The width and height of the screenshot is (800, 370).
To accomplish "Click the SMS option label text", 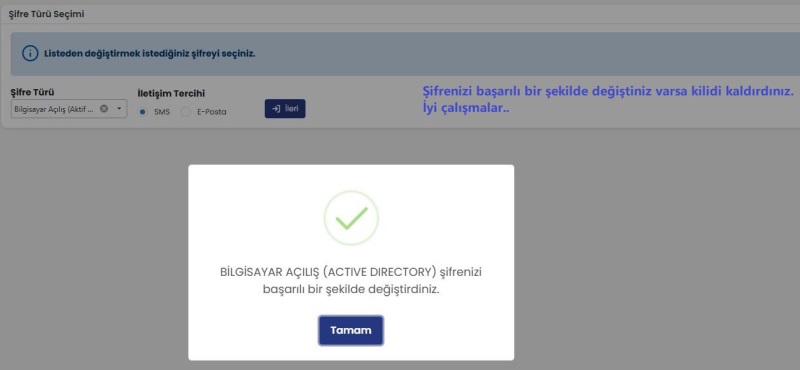I will [162, 112].
